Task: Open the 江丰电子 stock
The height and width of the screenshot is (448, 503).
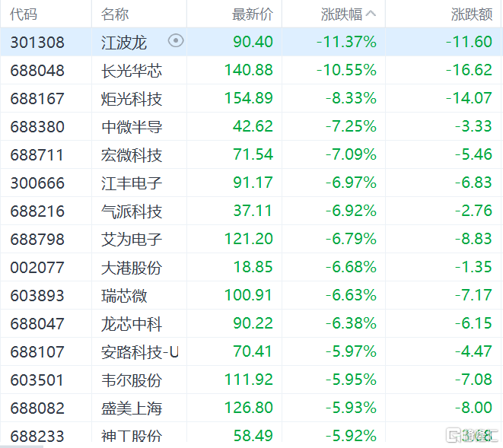Action: point(132,183)
